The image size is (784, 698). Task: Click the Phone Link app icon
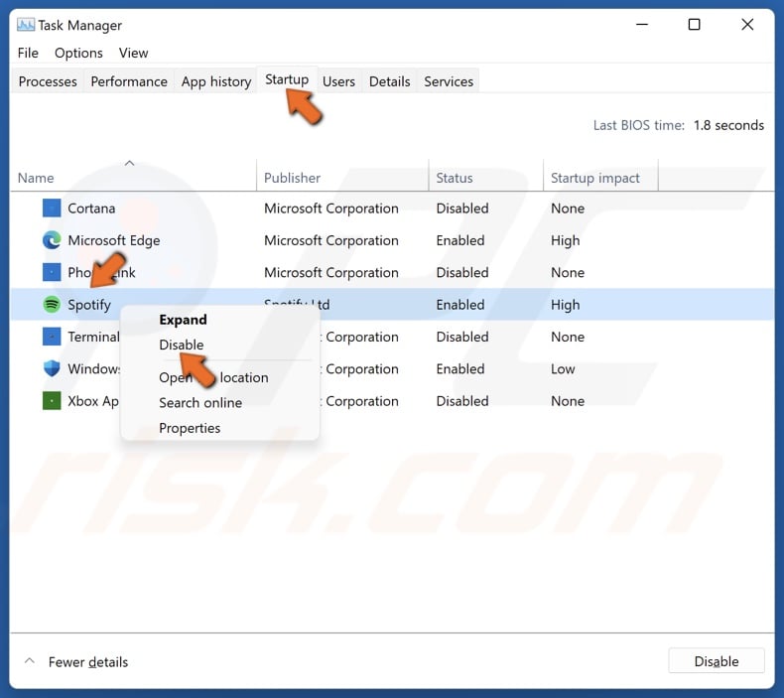(52, 272)
